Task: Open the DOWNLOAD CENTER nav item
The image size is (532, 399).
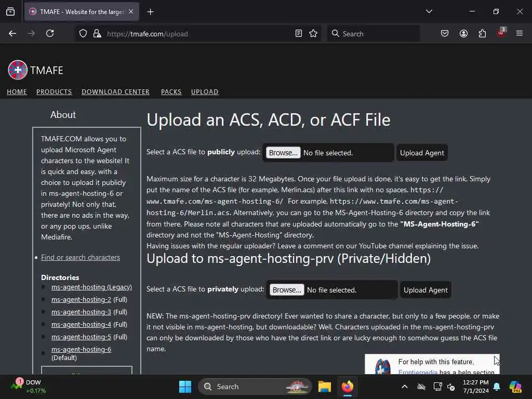Action: pyautogui.click(x=115, y=91)
